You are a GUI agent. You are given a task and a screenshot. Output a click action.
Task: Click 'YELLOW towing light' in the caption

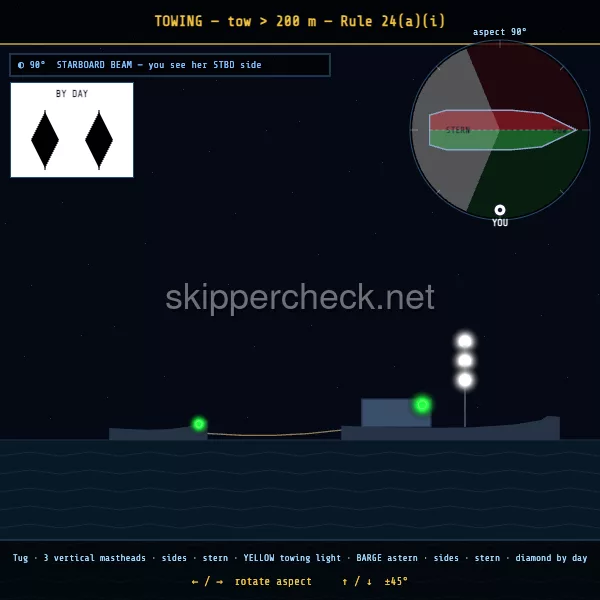(x=292, y=558)
